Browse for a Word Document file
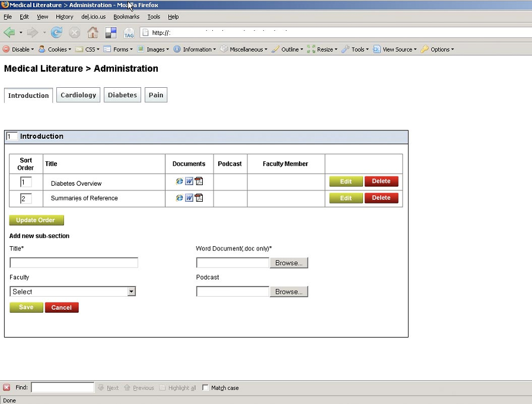 click(289, 263)
